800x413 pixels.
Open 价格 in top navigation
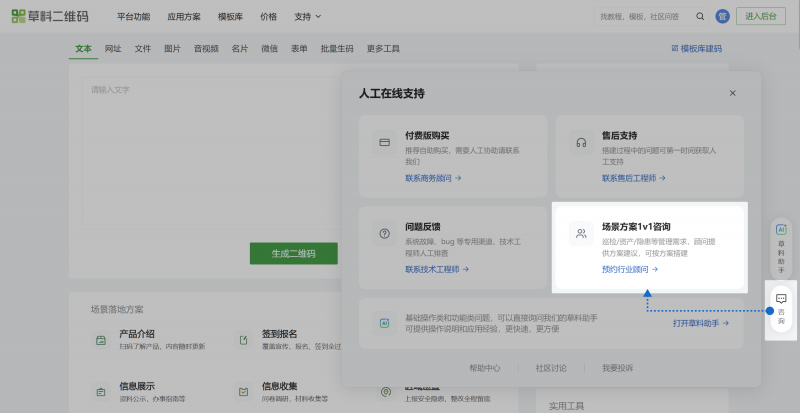(x=268, y=16)
